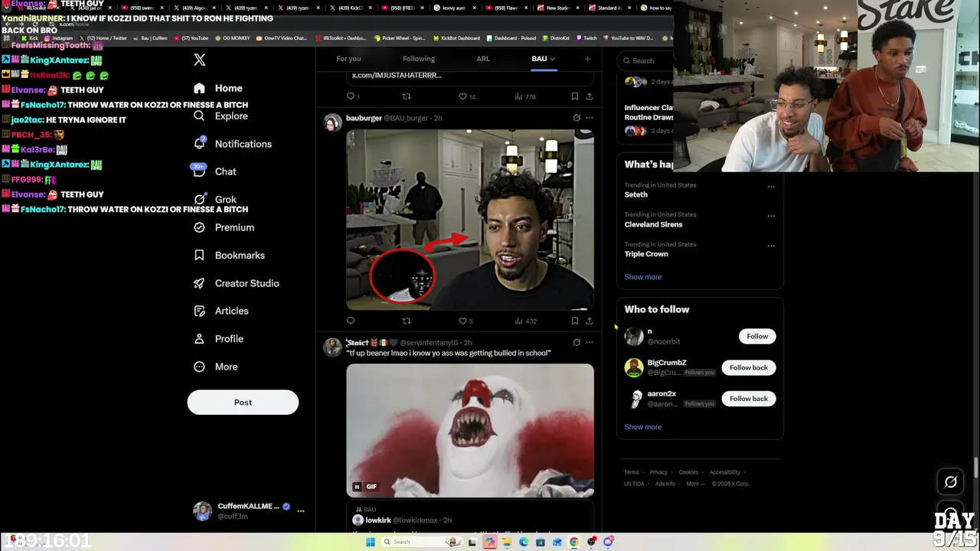The width and height of the screenshot is (980, 551).
Task: Share the bauburger post
Action: pyautogui.click(x=589, y=321)
